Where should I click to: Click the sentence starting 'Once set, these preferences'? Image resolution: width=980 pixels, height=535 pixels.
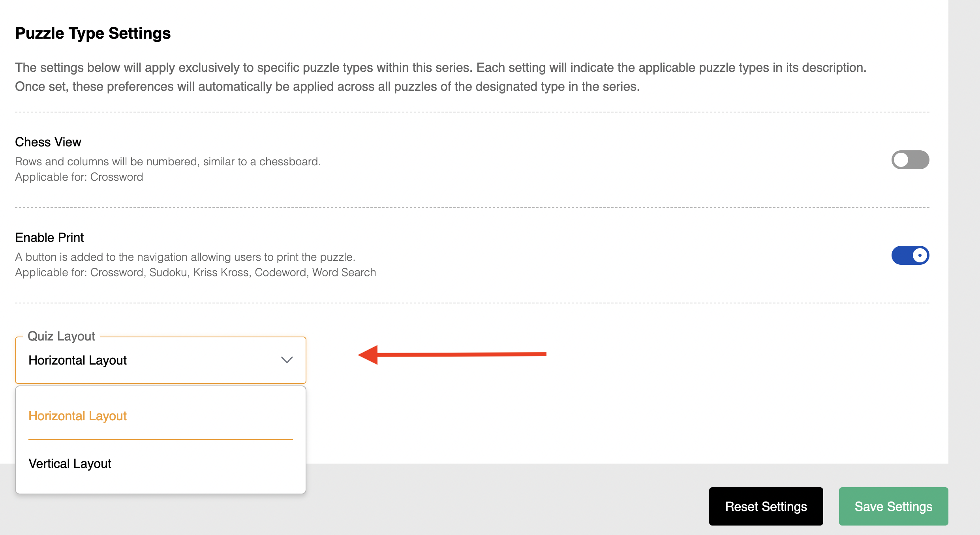327,86
